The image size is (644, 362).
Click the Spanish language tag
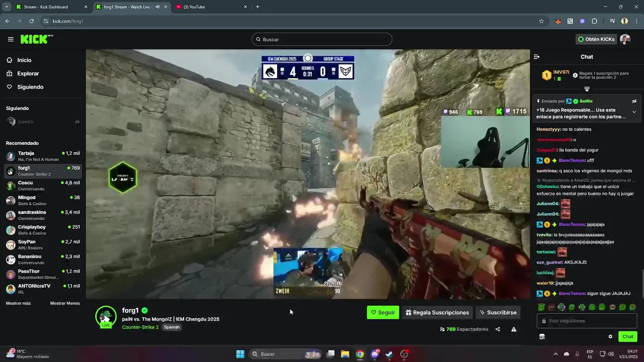[172, 327]
